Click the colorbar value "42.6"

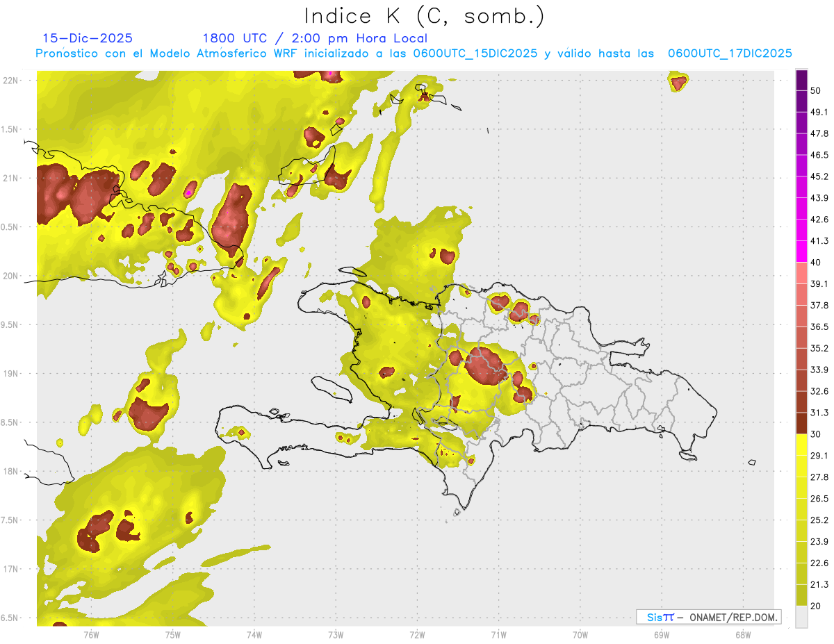[819, 220]
